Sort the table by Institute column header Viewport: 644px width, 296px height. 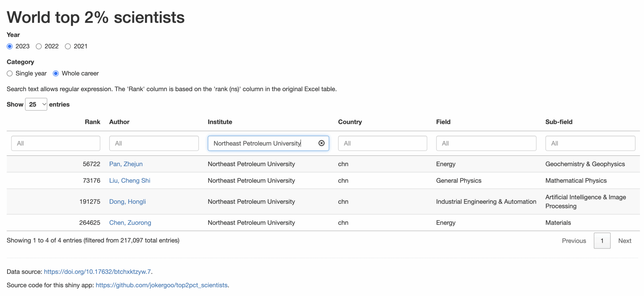pyautogui.click(x=220, y=122)
